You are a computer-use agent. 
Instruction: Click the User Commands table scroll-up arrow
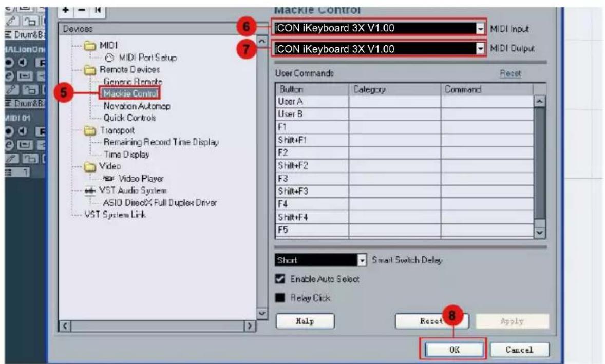point(539,102)
